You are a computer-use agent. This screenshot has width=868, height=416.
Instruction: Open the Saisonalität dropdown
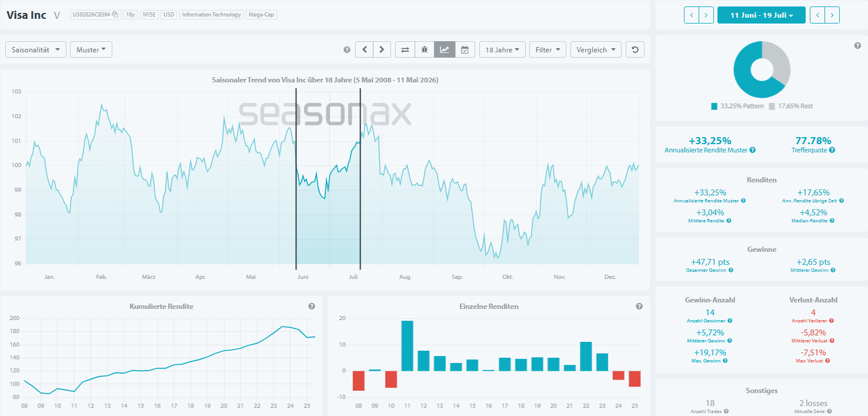[35, 50]
